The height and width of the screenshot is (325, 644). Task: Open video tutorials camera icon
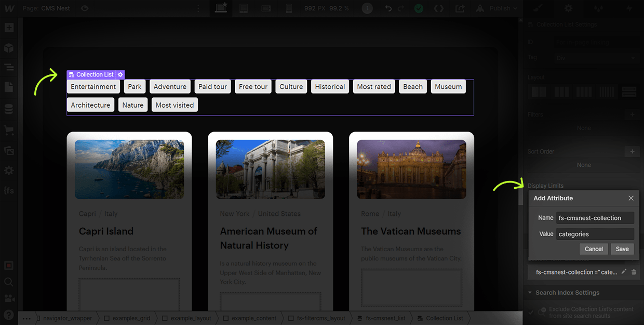pyautogui.click(x=9, y=298)
